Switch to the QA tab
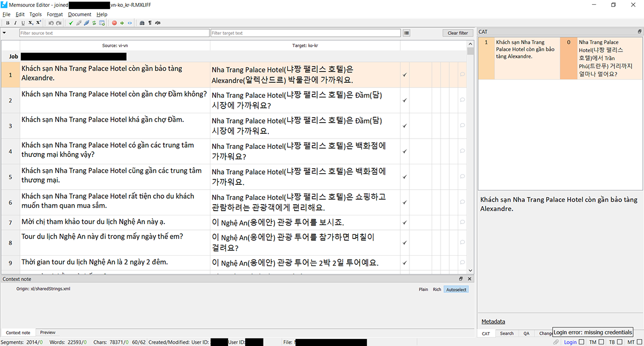Viewport: 644px width, 346px height. 526,334
